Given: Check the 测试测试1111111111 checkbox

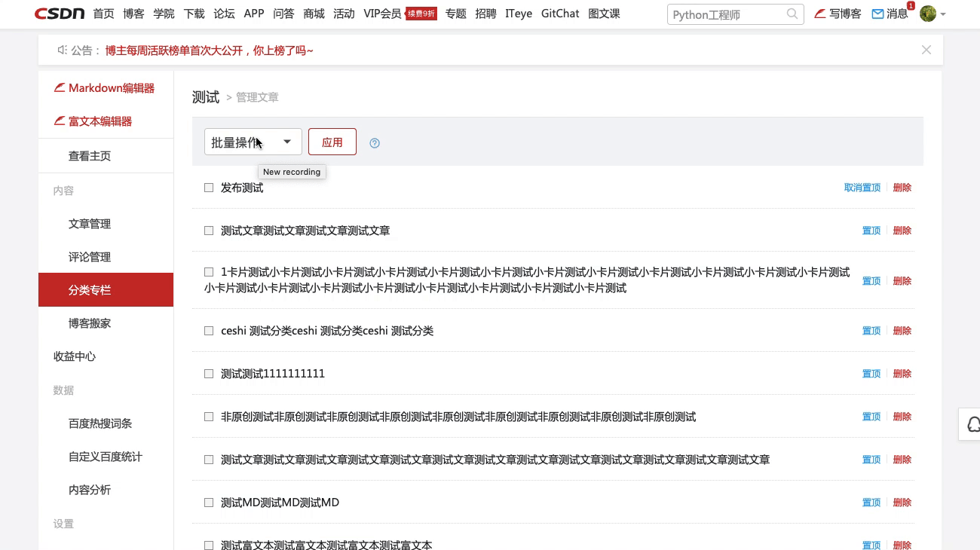Looking at the screenshot, I should [x=209, y=374].
